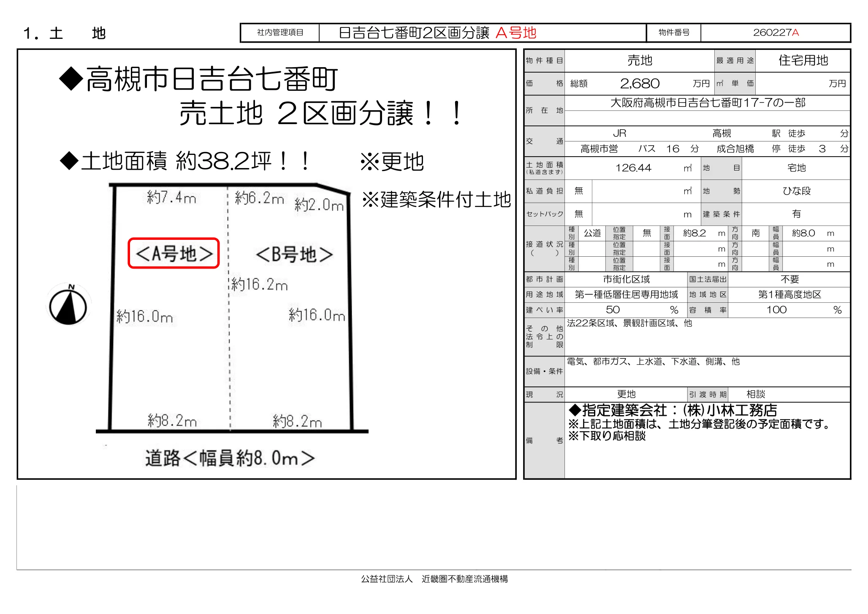This screenshot has width=868, height=614.
Task: Click the 約8.0 road width value in 接道状況
Action: [803, 233]
